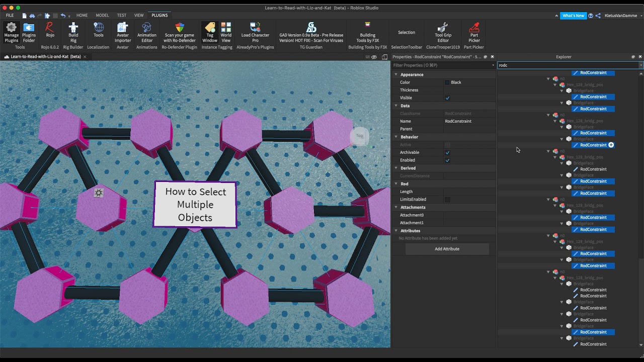Switch to the TEST ribbon tab
This screenshot has height=362, width=644.
pos(122,16)
